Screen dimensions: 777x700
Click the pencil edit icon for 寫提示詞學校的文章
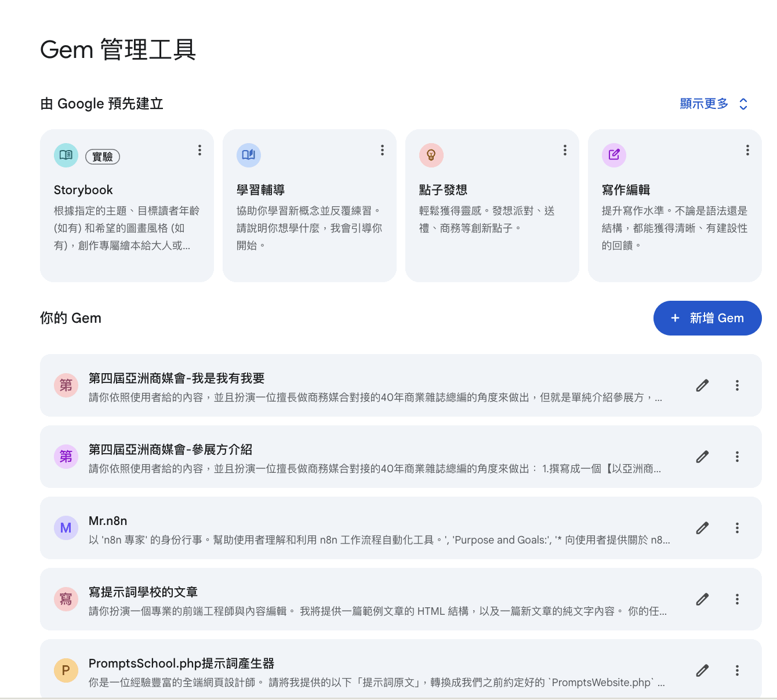click(702, 599)
